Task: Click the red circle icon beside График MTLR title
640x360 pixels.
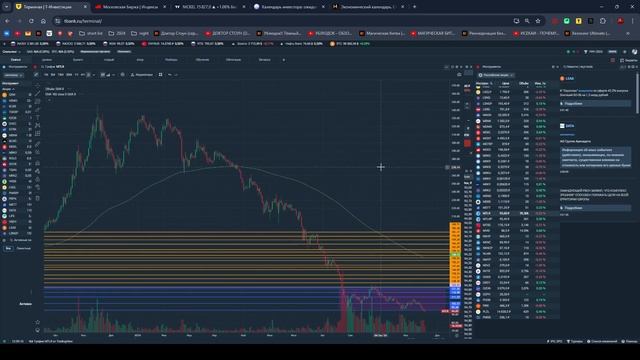Action: [x=35, y=67]
